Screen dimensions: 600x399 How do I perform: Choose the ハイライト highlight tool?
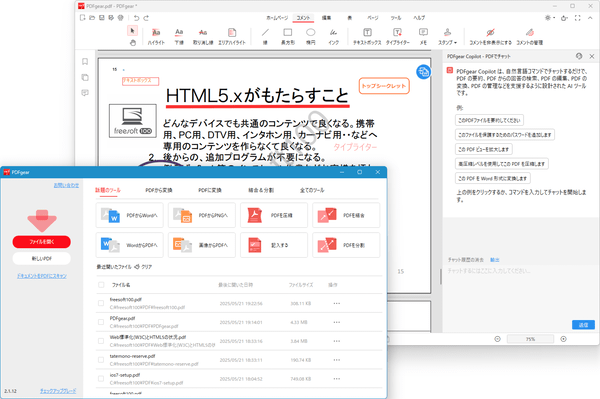[x=156, y=37]
